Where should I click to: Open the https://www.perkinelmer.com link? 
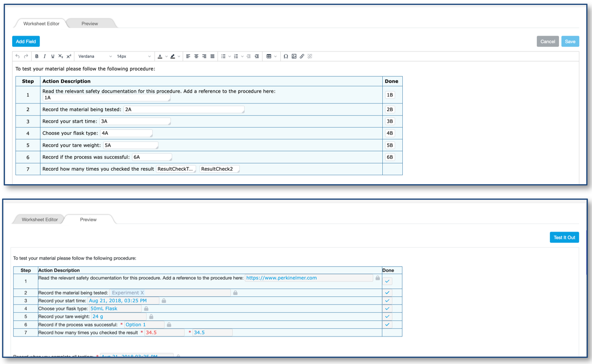click(282, 278)
